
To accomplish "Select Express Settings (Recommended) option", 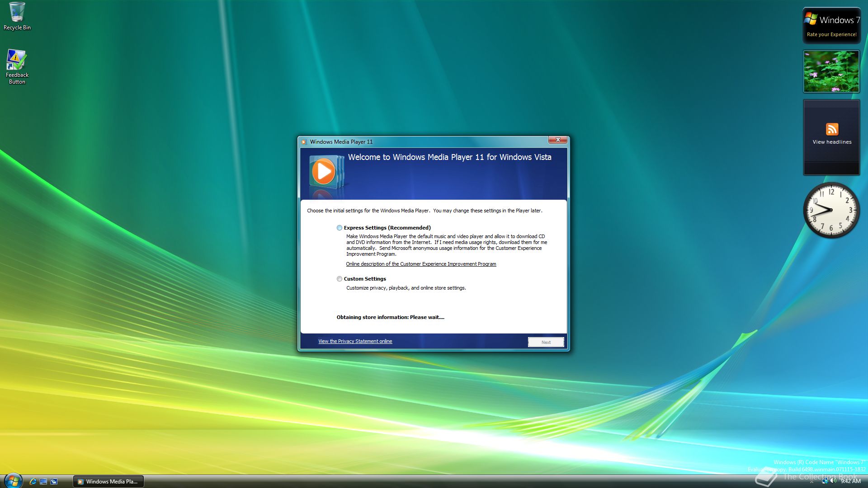I will (x=339, y=228).
